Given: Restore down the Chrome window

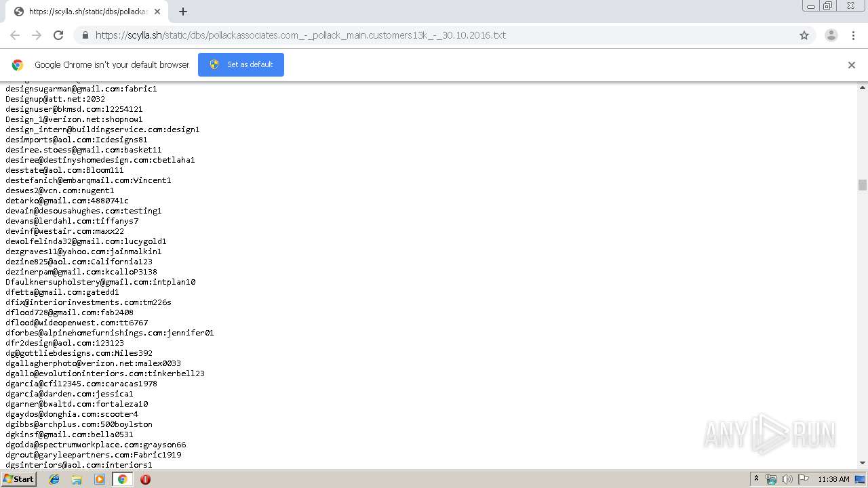Looking at the screenshot, I should click(x=828, y=6).
